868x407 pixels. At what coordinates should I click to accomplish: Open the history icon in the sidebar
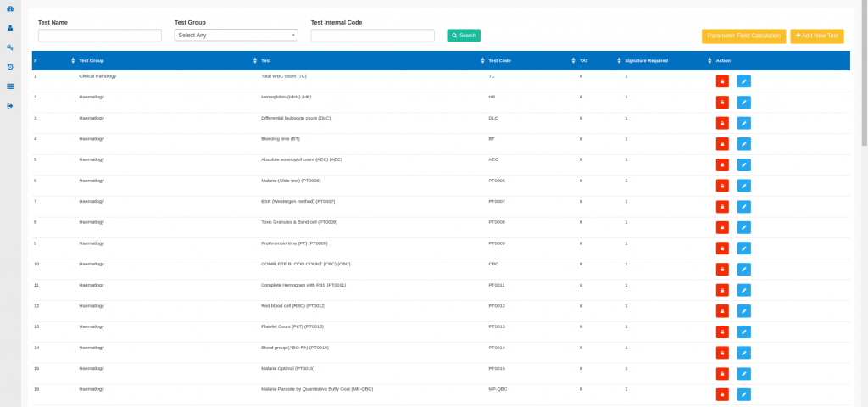coord(10,67)
